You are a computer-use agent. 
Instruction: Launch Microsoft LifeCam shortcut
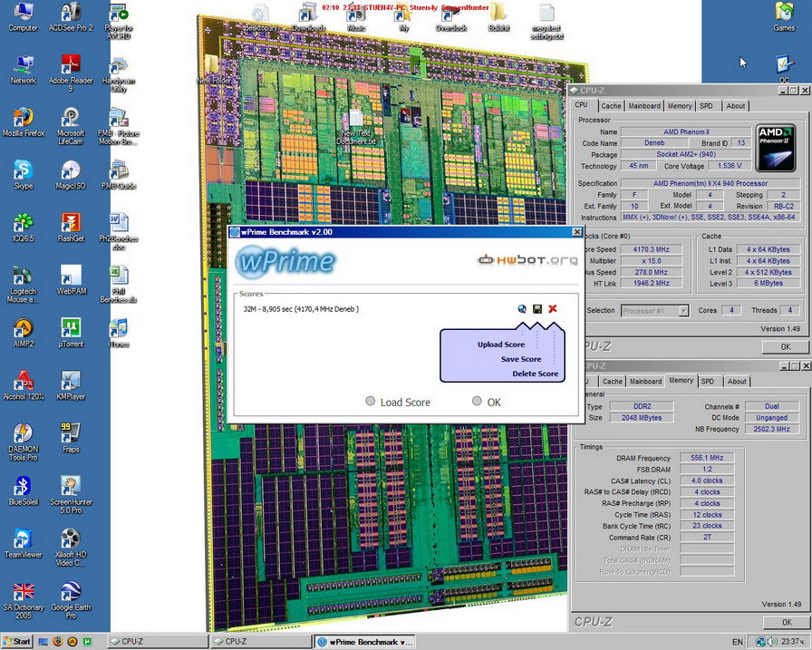(71, 126)
